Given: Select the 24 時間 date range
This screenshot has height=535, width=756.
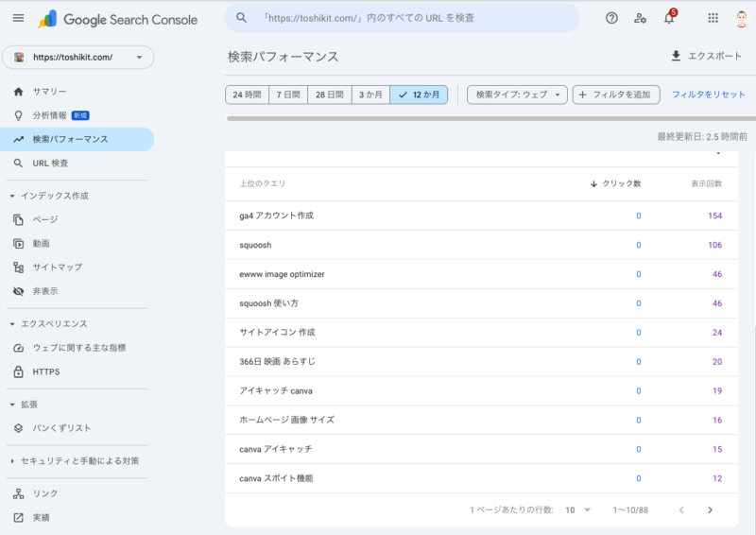Looking at the screenshot, I should (x=247, y=95).
